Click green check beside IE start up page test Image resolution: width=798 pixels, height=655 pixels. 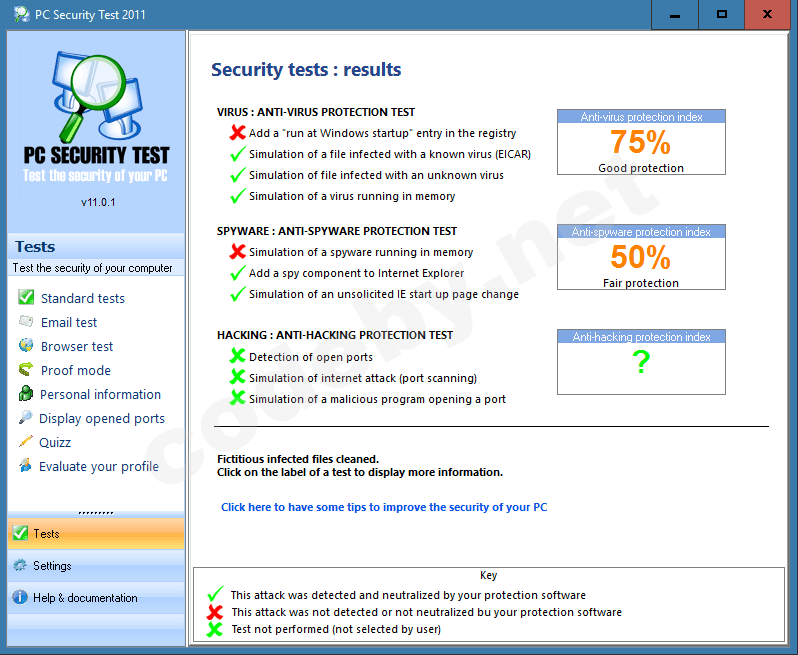point(238,294)
